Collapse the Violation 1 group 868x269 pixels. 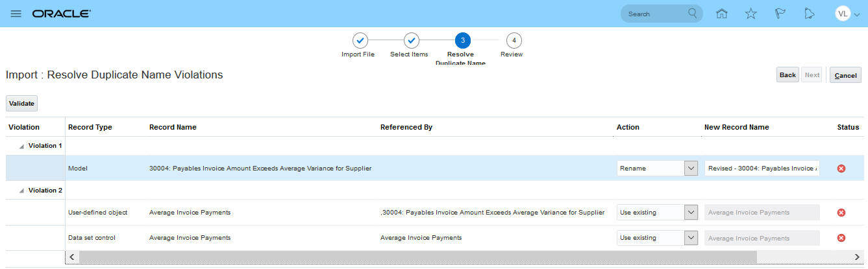click(x=23, y=146)
